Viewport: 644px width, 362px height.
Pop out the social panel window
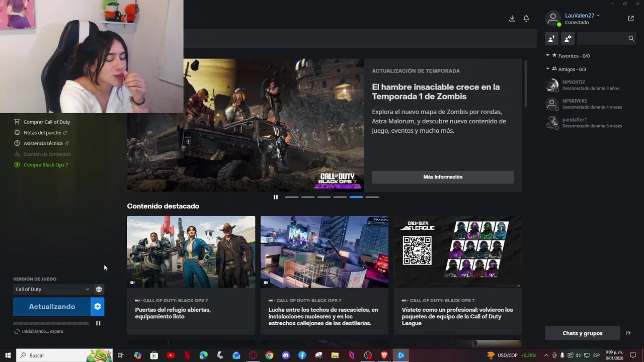(631, 19)
